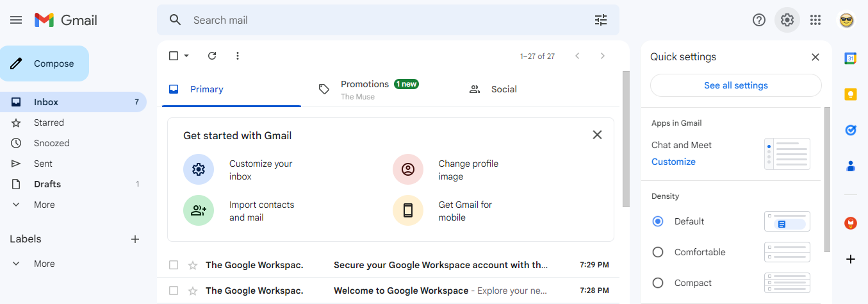Open Google Calendar side panel icon

[x=851, y=58]
